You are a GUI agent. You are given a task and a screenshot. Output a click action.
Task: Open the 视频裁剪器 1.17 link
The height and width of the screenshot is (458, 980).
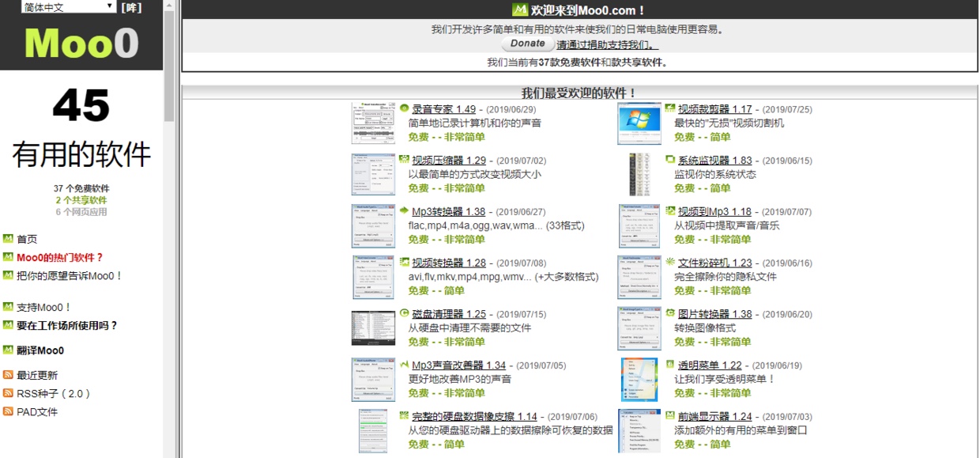pos(715,109)
